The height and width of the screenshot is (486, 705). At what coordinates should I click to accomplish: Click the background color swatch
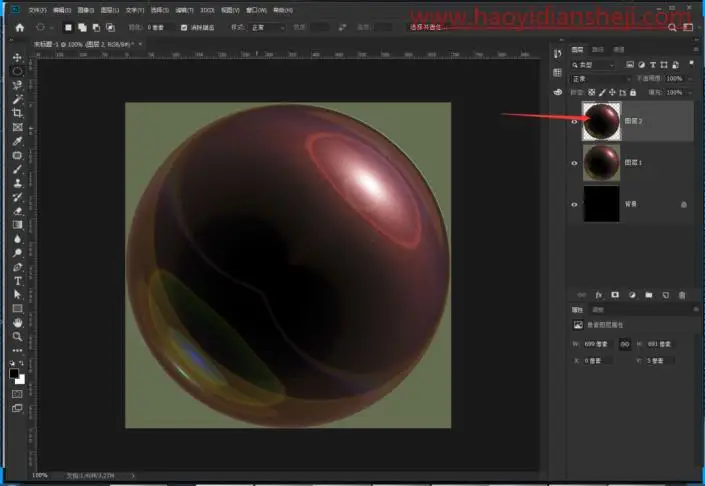click(20, 379)
